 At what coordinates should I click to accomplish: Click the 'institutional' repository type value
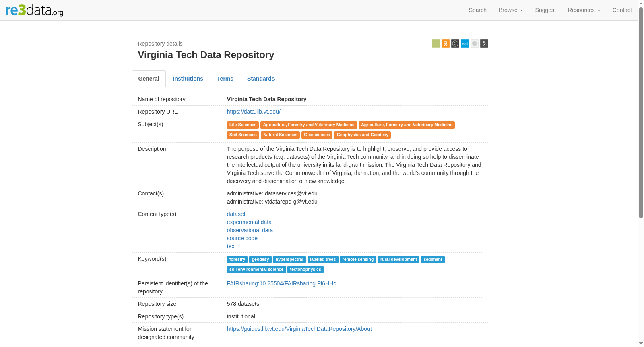pyautogui.click(x=241, y=316)
